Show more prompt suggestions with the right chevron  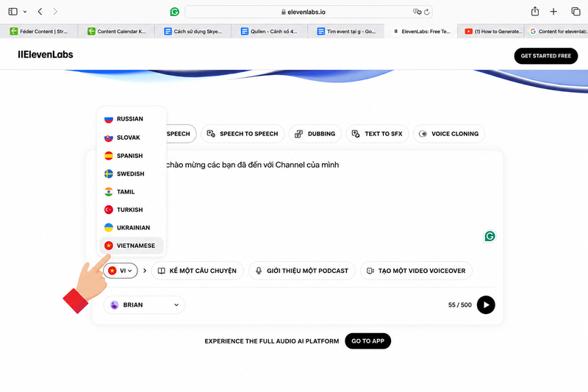point(145,271)
